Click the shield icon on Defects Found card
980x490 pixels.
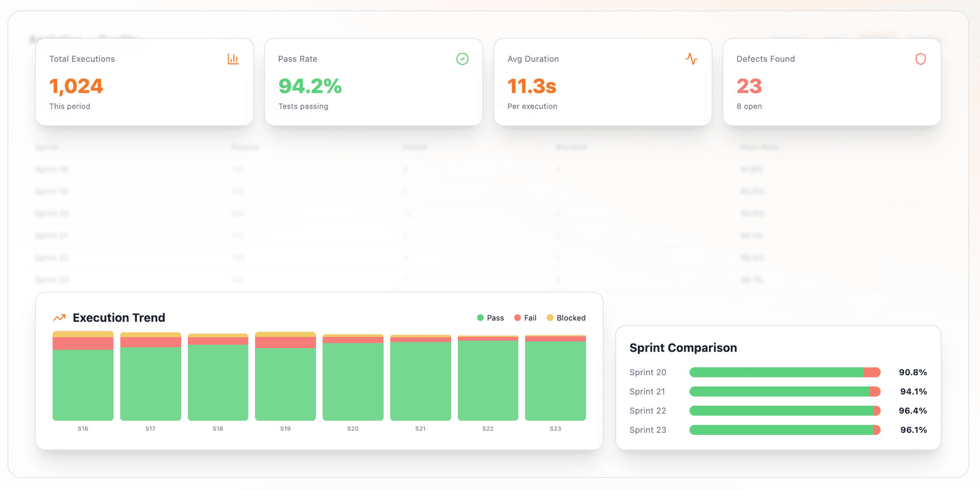click(920, 59)
